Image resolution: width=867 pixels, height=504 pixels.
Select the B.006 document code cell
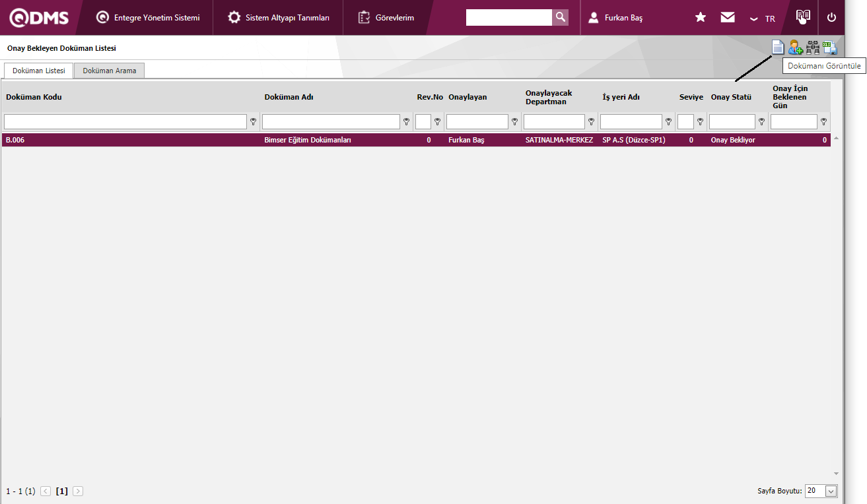pos(15,140)
